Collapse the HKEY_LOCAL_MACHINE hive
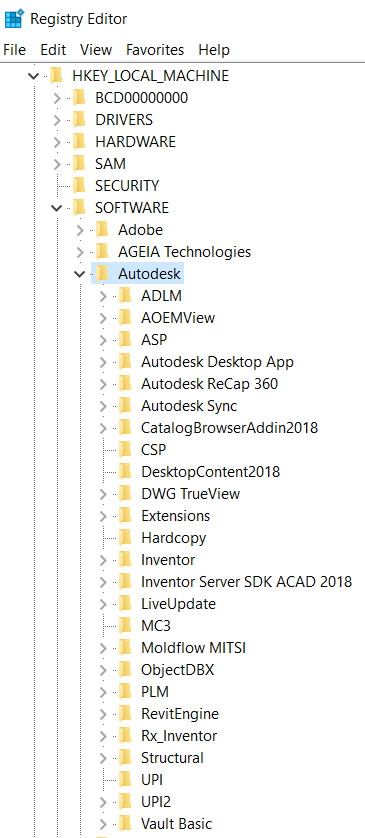This screenshot has width=365, height=838. (34, 76)
